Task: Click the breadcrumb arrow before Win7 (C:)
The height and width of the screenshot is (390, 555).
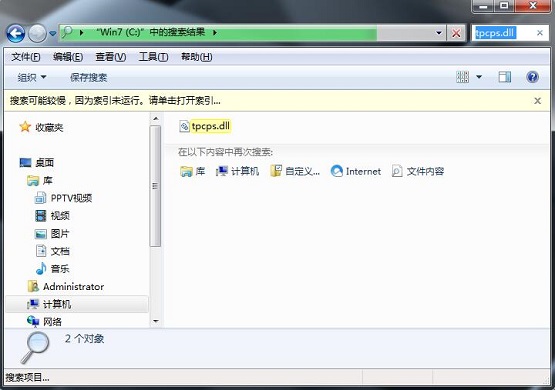Action: (81, 33)
